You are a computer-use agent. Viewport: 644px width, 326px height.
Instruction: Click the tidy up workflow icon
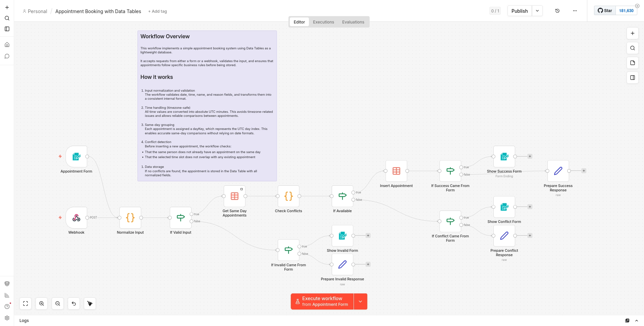90,304
